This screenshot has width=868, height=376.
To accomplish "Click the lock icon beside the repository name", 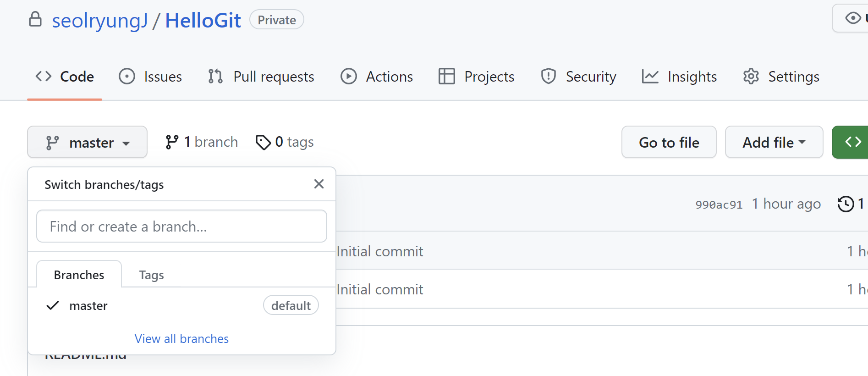I will click(35, 19).
